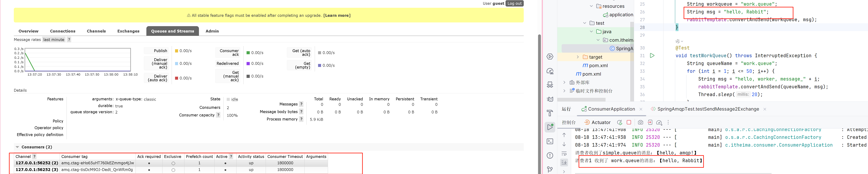
Task: Select the Queues and Streams tab
Action: (x=173, y=31)
